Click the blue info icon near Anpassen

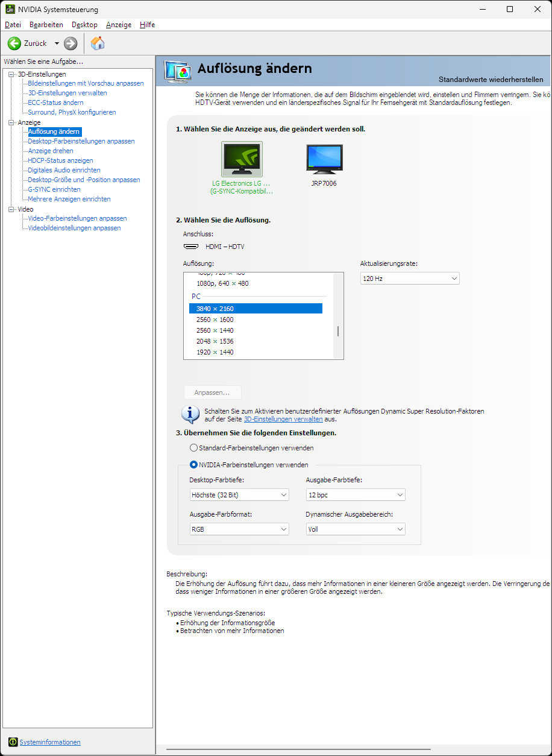(190, 414)
